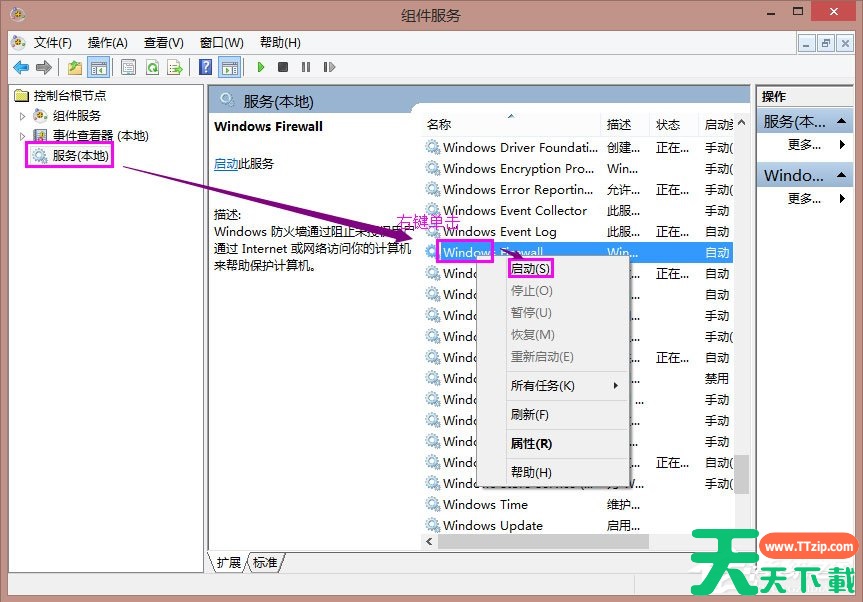Viewport: 863px width, 602px height.
Task: Select 服务(本地) in the console tree
Action: (x=80, y=155)
